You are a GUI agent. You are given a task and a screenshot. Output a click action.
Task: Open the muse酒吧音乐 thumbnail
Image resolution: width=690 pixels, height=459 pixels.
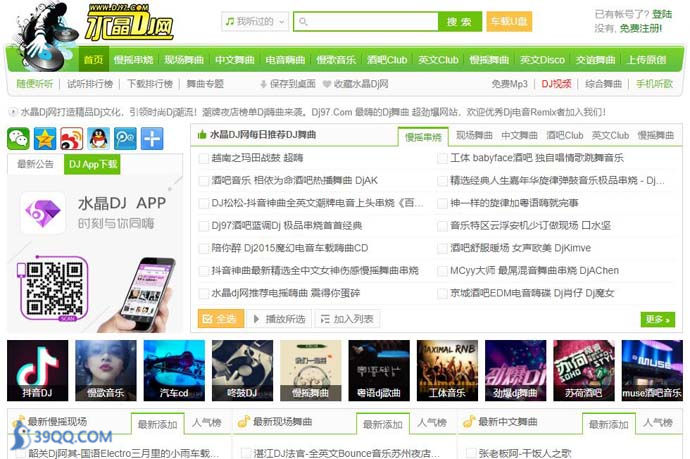652,371
